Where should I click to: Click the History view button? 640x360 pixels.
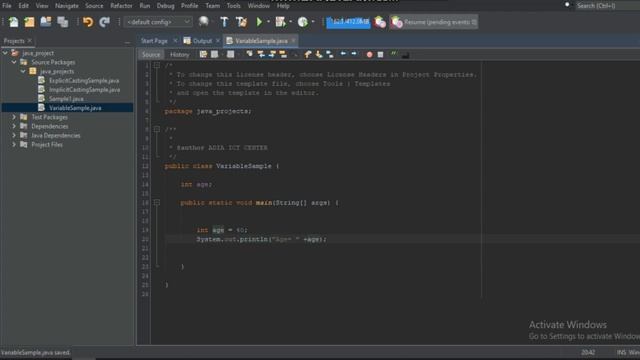[x=180, y=55]
